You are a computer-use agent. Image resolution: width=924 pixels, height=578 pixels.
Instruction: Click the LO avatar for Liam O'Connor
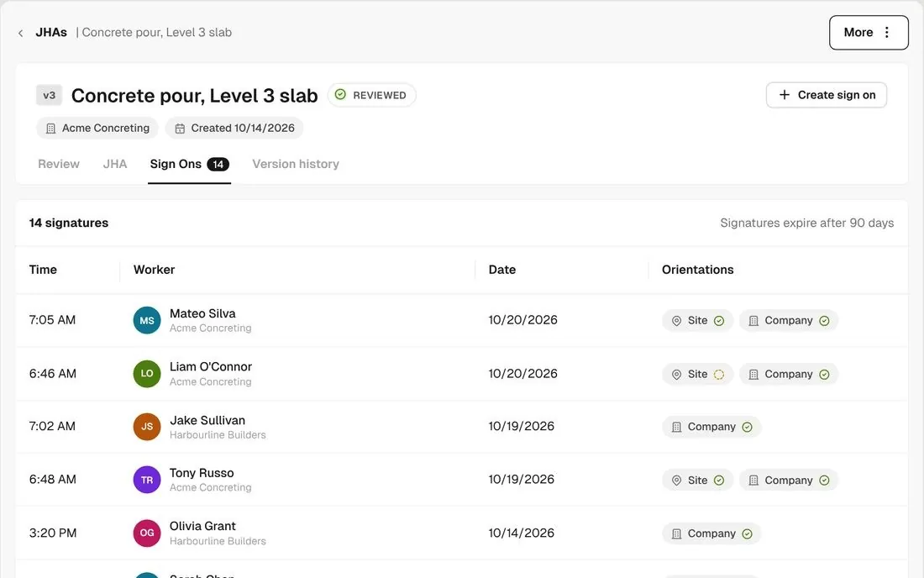click(147, 374)
